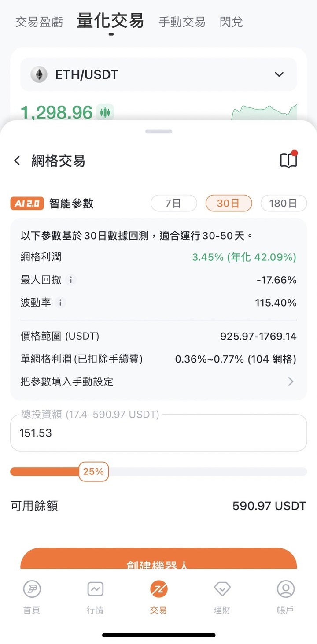Open the tutorial book icon
Image resolution: width=317 pixels, height=644 pixels.
(289, 160)
